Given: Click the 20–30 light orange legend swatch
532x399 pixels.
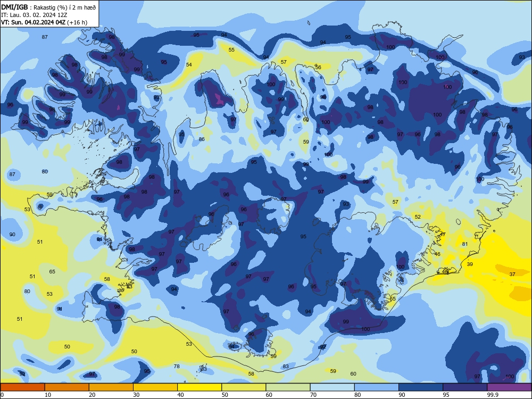Looking at the screenshot, I should point(111,387).
